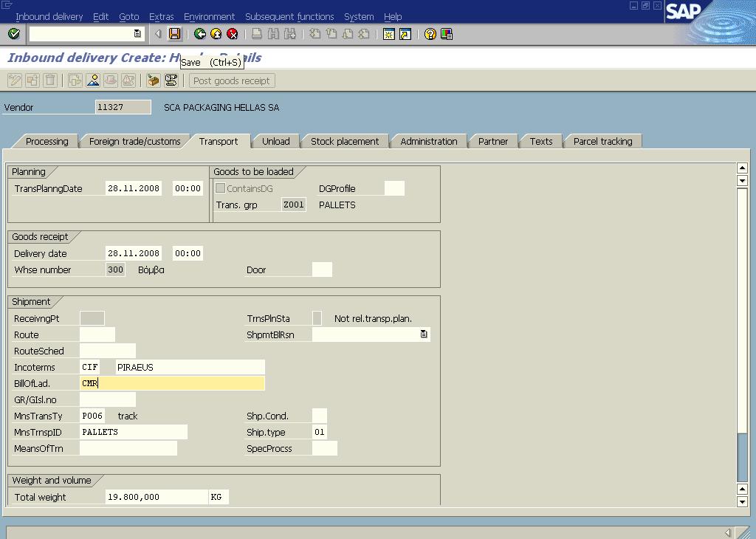Image resolution: width=756 pixels, height=539 pixels.
Task: Click the Find binoculars icon
Action: pos(273,34)
